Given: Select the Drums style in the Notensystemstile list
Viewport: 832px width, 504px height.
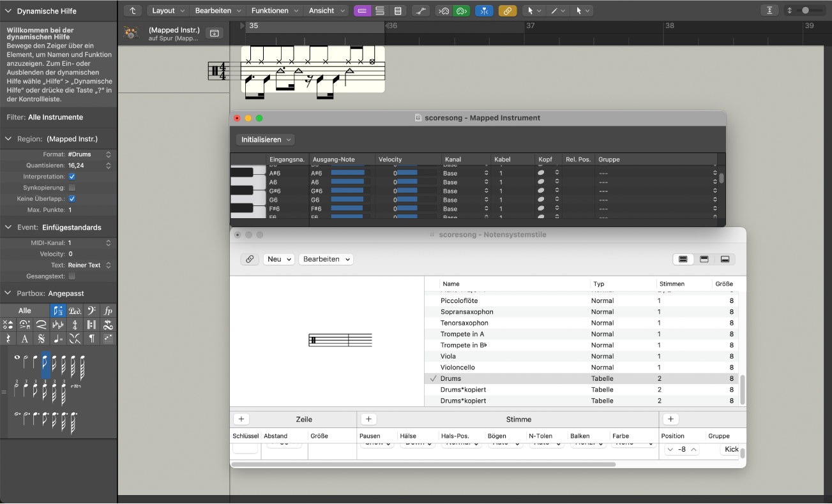Looking at the screenshot, I should pos(451,378).
